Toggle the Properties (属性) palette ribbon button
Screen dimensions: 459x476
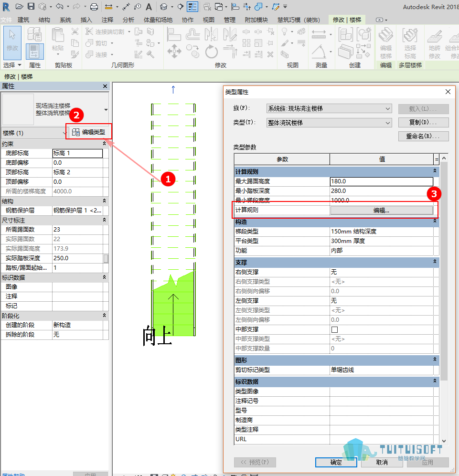pos(35,51)
